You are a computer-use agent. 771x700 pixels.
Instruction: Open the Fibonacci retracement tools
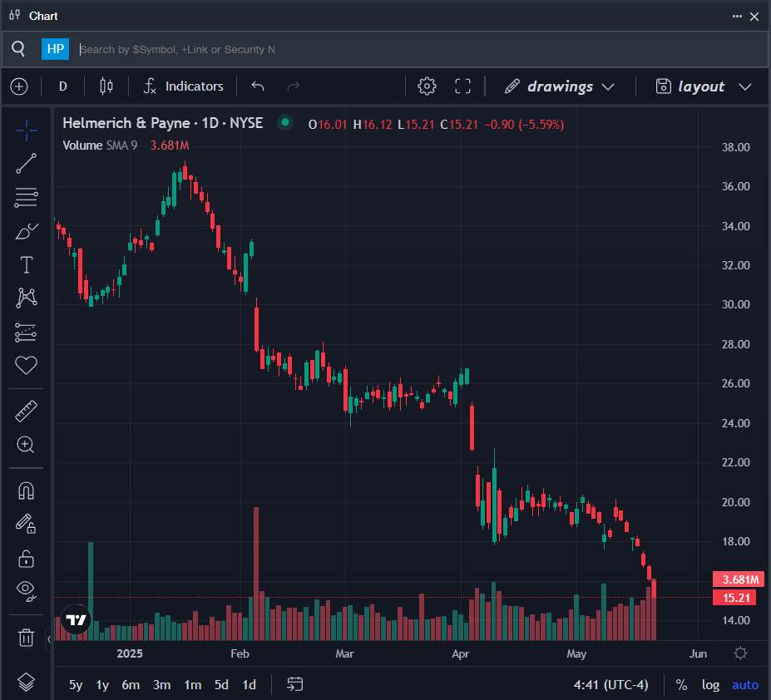pyautogui.click(x=26, y=198)
